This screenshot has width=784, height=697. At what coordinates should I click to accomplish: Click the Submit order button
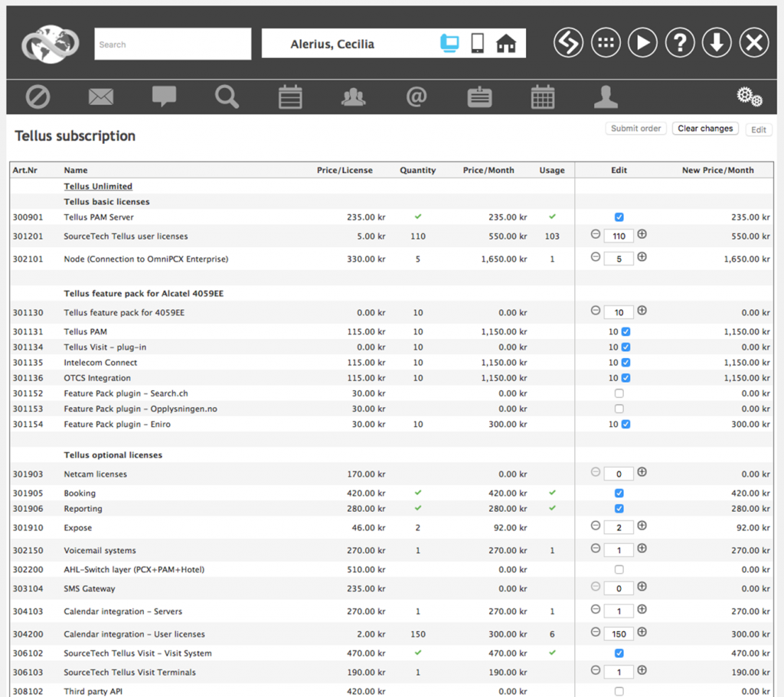click(x=636, y=129)
